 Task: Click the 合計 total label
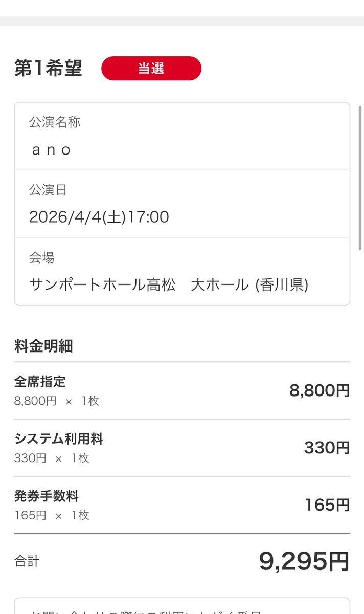[27, 561]
